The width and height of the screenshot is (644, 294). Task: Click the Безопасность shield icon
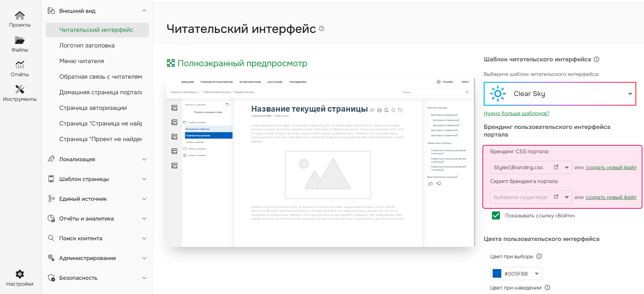(x=51, y=278)
